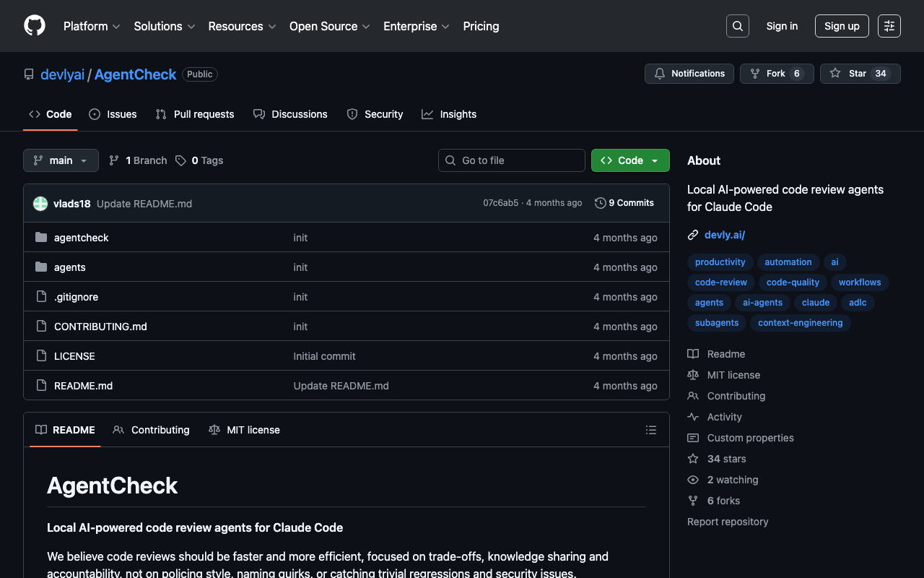Viewport: 924px width, 578px height.
Task: Click the devly.ai website link
Action: coord(724,235)
